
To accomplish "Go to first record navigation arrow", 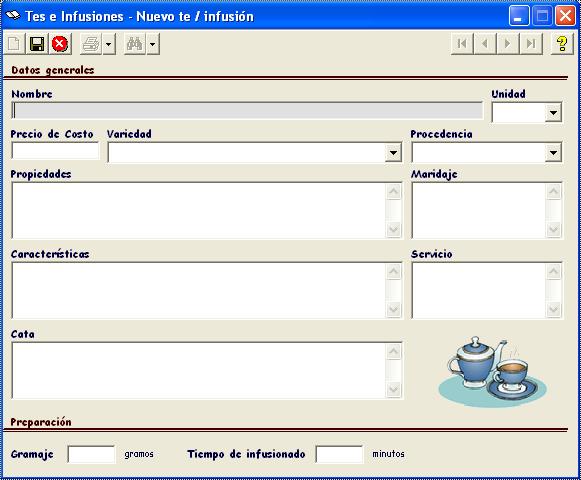I will click(x=462, y=44).
